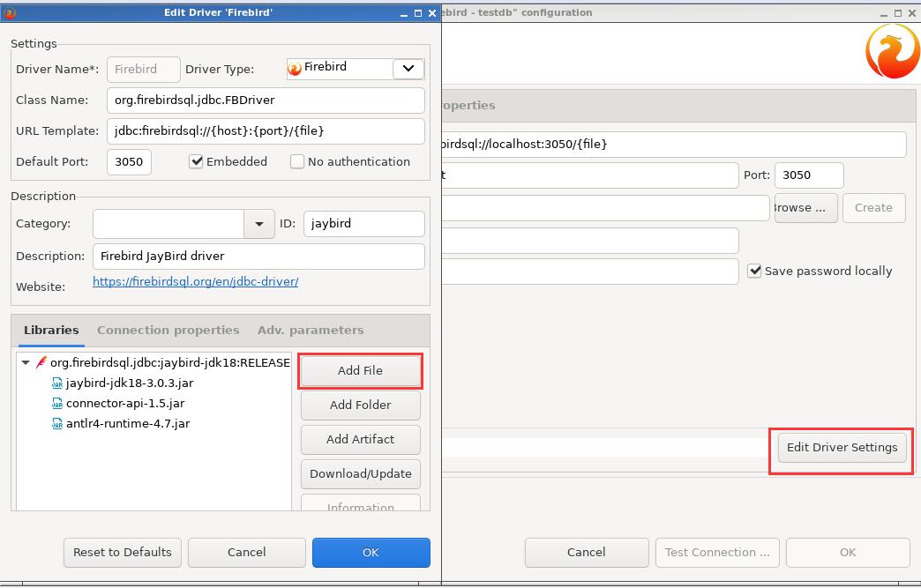Cancel the testdb configuration window

586,552
